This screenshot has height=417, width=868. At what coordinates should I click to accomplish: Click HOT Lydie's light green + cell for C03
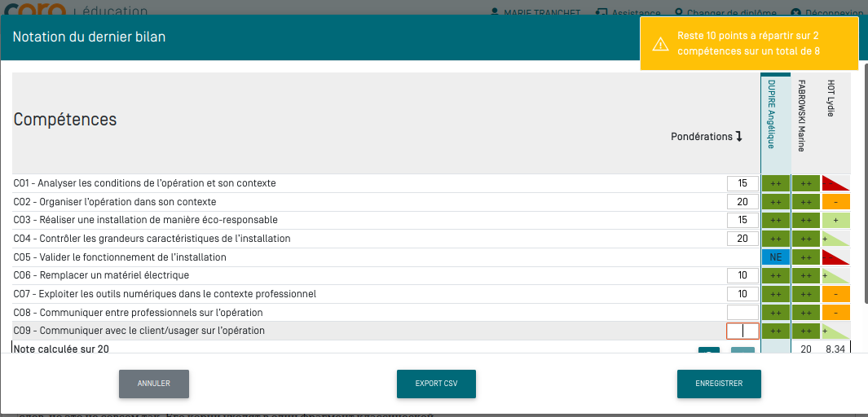(x=835, y=220)
